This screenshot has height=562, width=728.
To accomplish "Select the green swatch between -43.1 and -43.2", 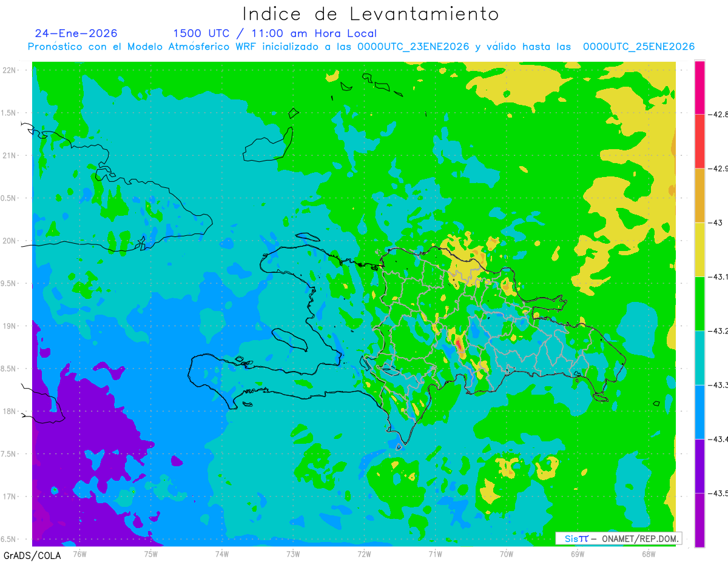I will point(699,303).
